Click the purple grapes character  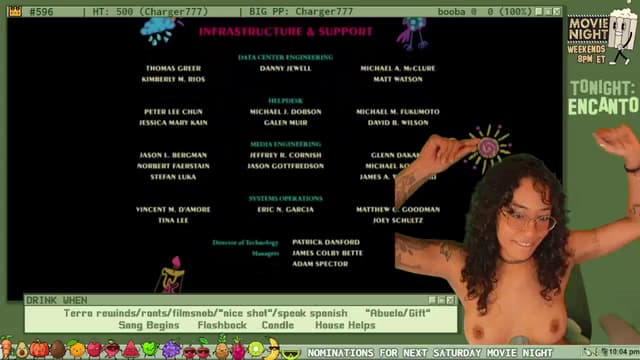171,349
